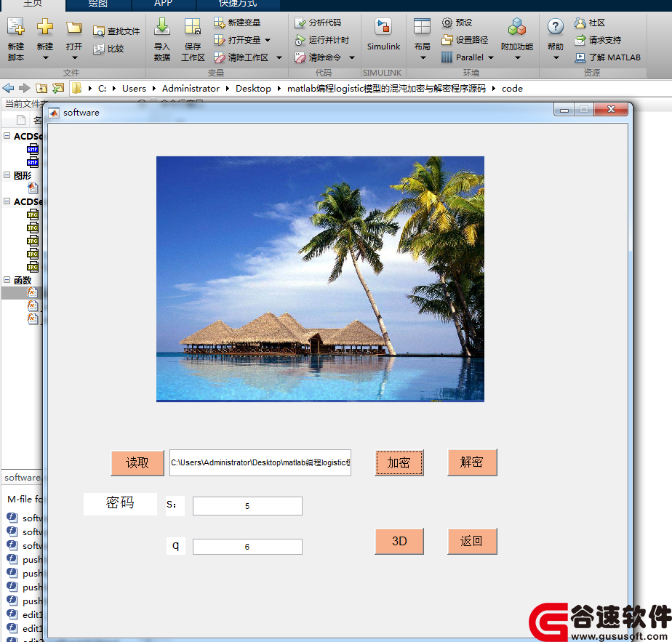The image size is (672, 642).
Task: Click the q field containing 6
Action: [247, 547]
